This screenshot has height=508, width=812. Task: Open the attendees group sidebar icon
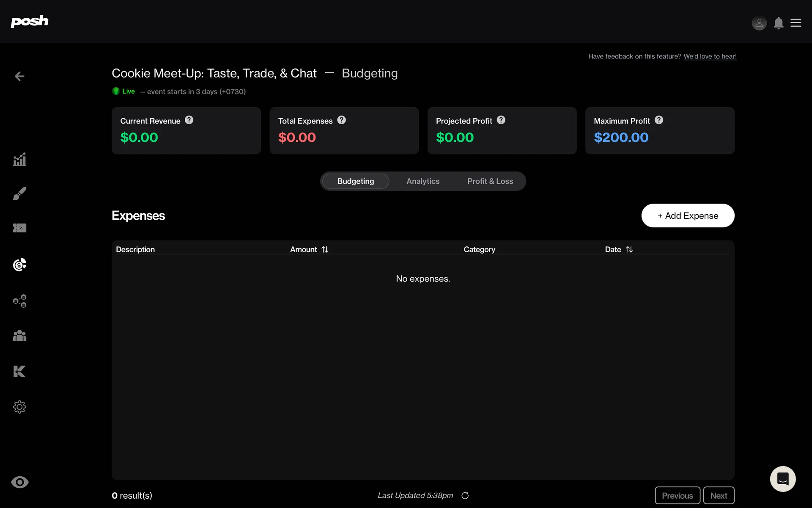19,336
